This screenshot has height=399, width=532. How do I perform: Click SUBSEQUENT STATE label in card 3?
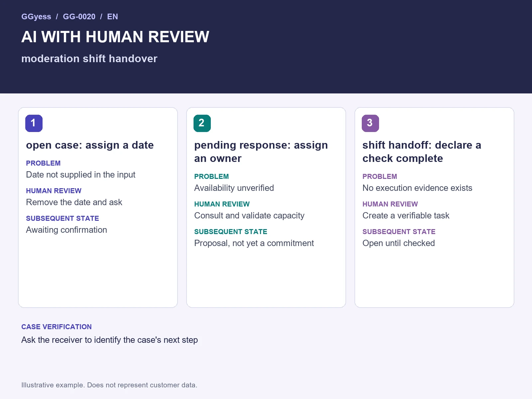[x=399, y=232]
